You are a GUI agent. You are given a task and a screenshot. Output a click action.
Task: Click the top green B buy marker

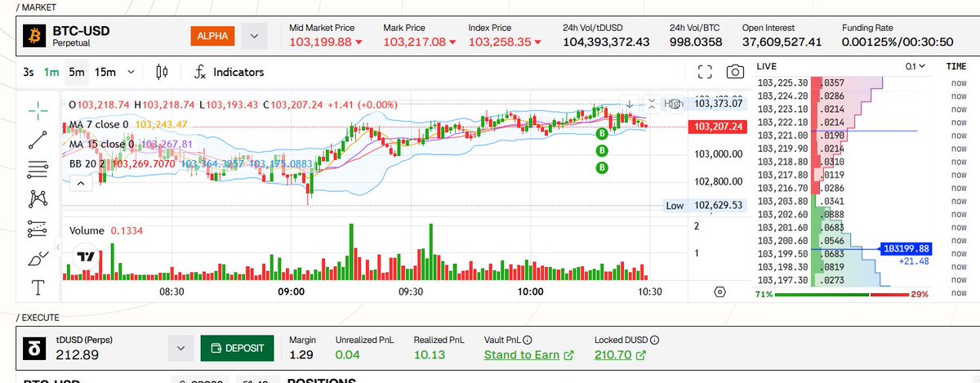pos(602,132)
